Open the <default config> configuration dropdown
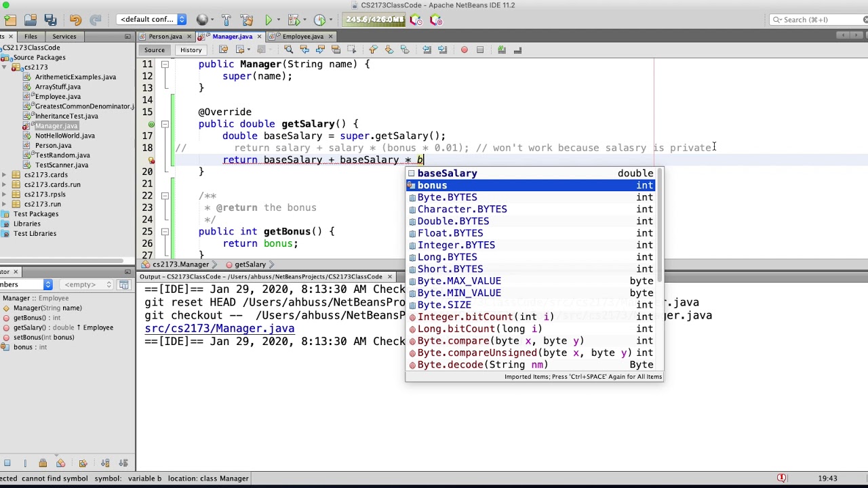 tap(152, 20)
